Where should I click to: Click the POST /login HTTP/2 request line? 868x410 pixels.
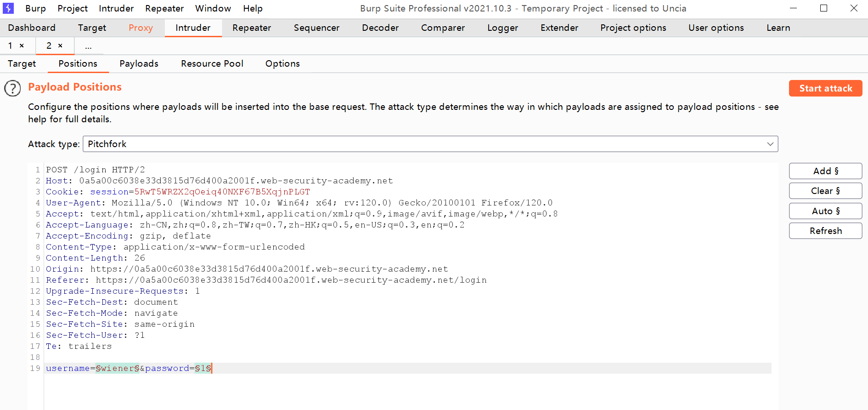tap(95, 170)
